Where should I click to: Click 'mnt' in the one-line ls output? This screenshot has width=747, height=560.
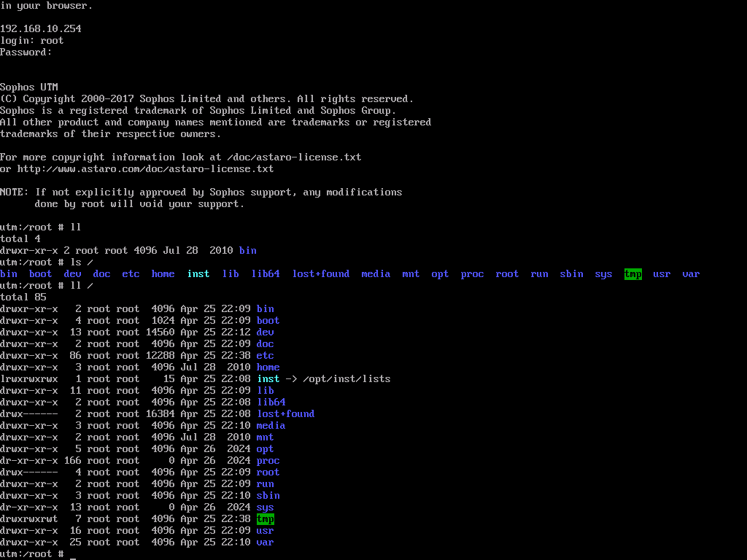coord(411,274)
